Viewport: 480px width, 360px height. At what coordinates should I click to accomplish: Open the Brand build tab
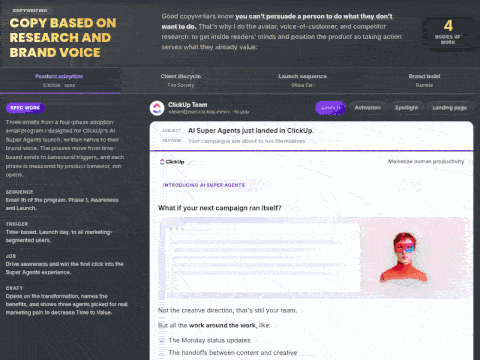coord(424,81)
